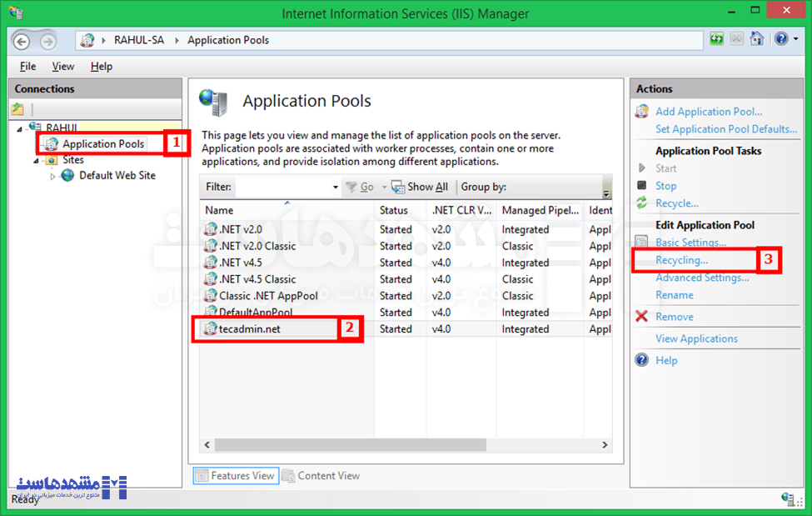Go forward using the navigation forward arrow
812x516 pixels.
click(48, 41)
